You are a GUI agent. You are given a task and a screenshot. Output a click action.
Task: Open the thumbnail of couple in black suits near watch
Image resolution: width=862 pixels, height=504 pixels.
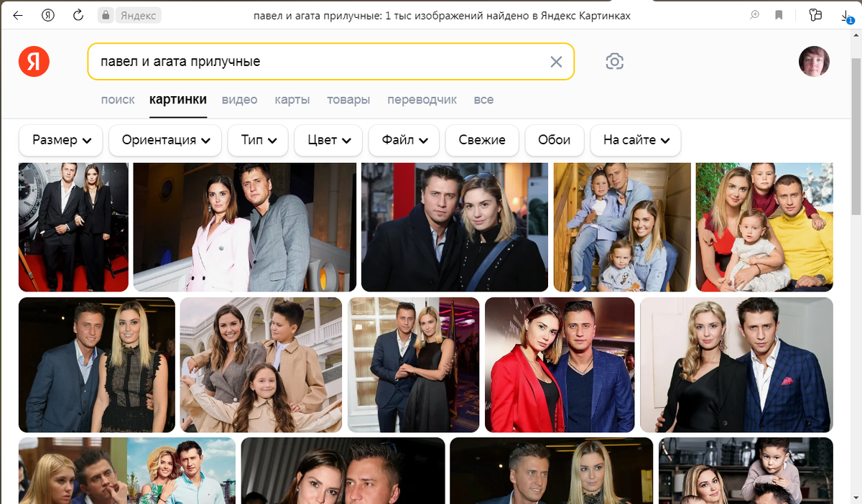[73, 227]
